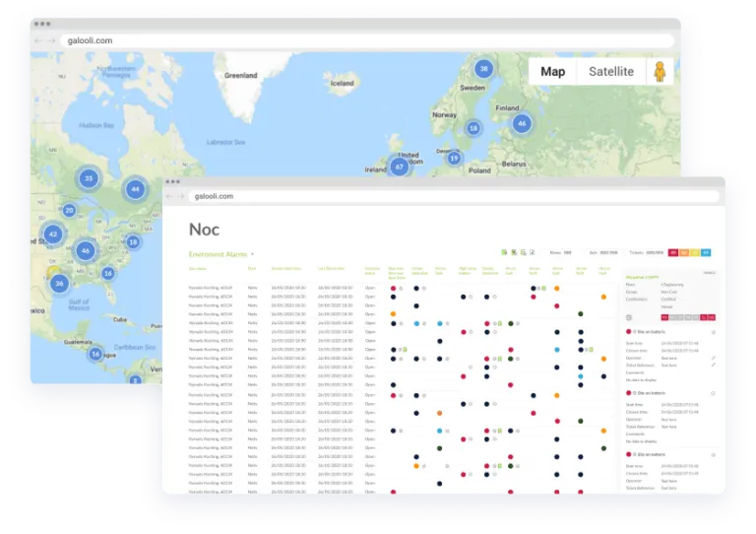Open the 35 cluster marker in Canada

pos(89,178)
